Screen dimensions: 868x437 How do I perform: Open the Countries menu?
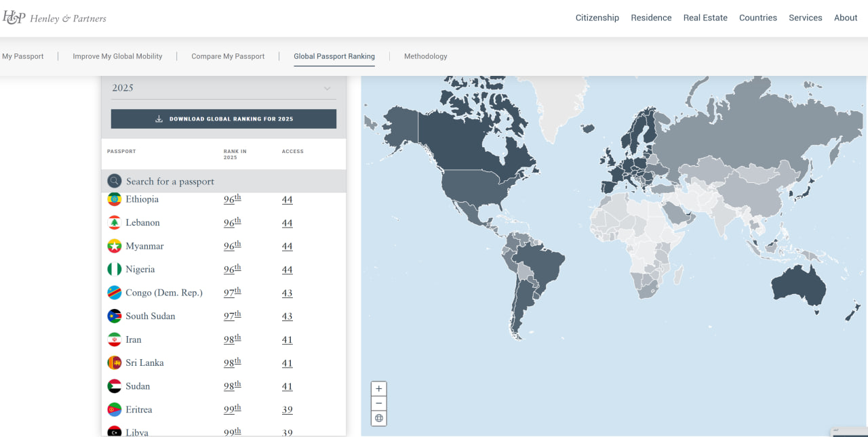tap(757, 18)
